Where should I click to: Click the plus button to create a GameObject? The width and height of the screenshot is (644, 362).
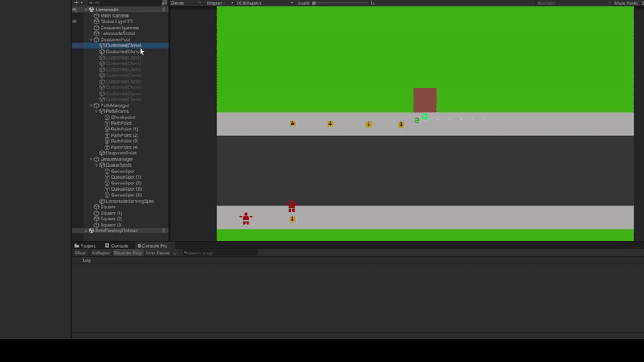pos(76,3)
